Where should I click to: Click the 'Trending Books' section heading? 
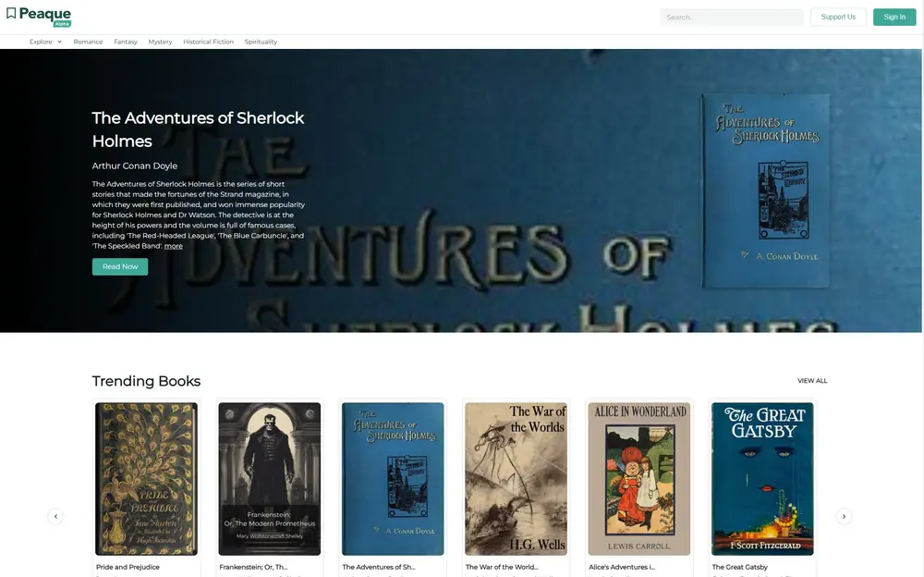click(x=146, y=381)
